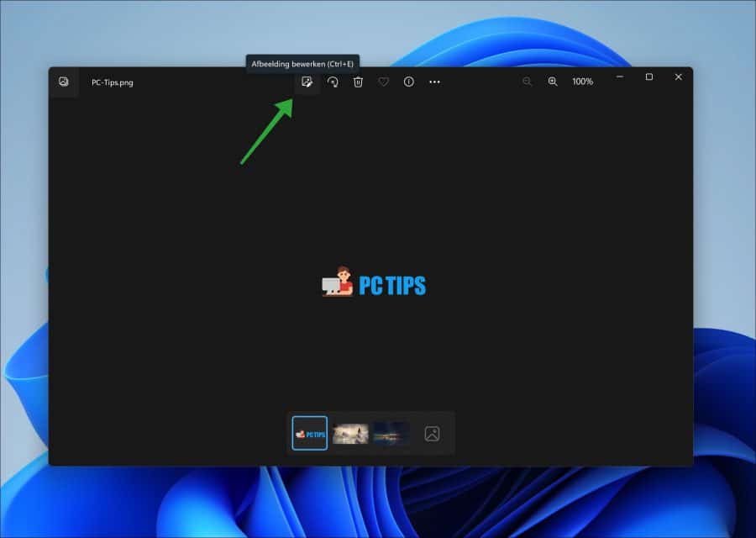Click the image placeholder icon in the filmstrip
756x538 pixels.
[432, 434]
